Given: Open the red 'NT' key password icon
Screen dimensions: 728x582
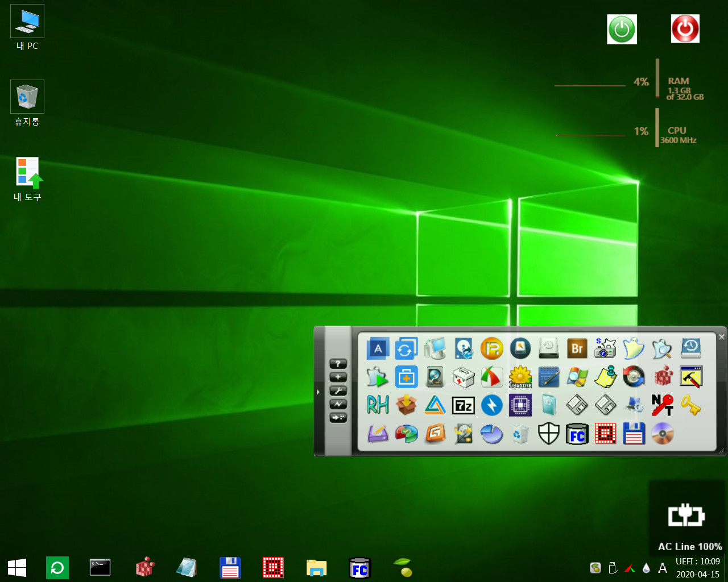Looking at the screenshot, I should pos(662,405).
